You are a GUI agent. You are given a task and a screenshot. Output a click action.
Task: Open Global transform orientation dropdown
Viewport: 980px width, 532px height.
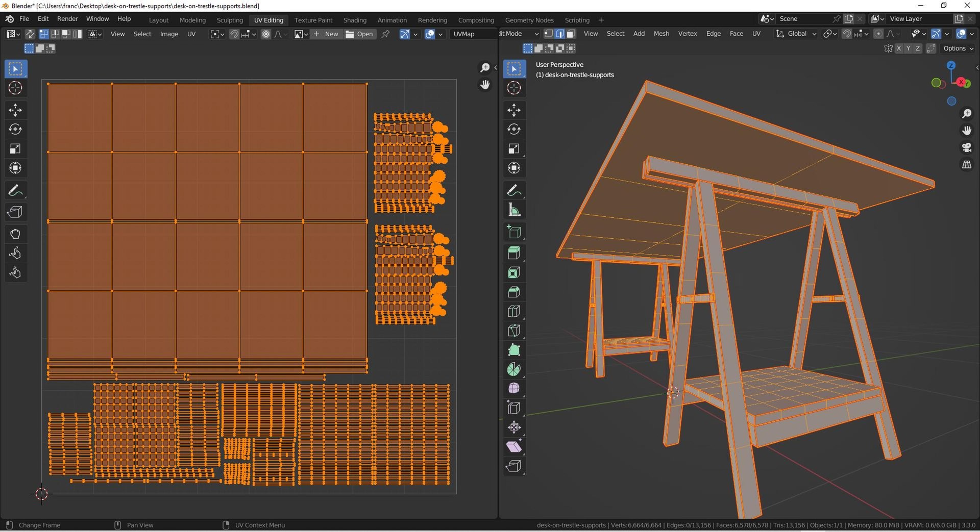click(x=796, y=34)
